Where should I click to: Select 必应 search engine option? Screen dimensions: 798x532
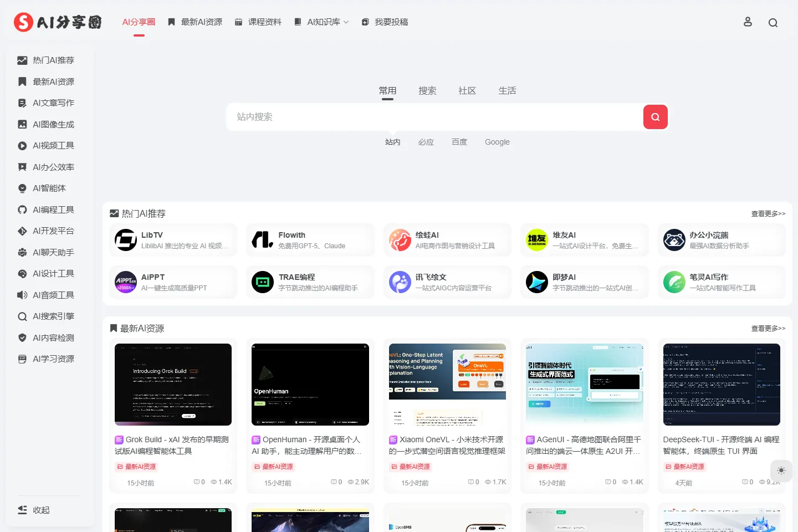(x=426, y=142)
